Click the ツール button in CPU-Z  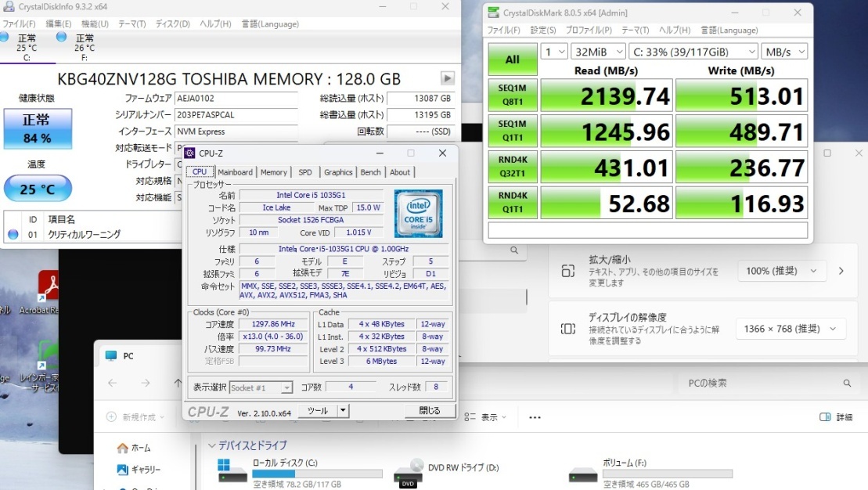point(319,411)
